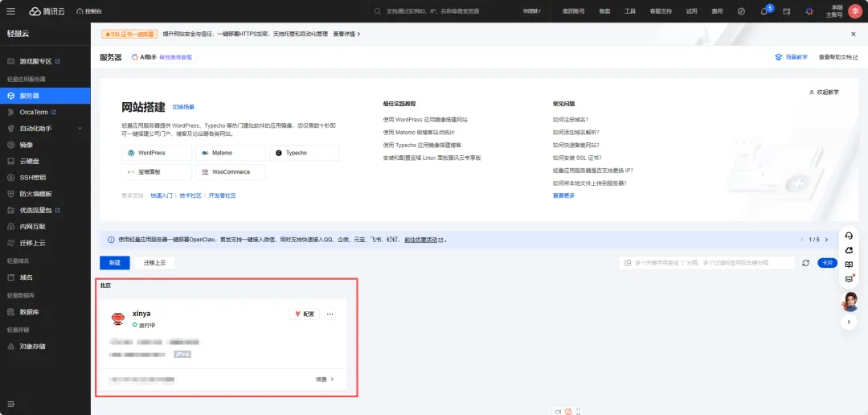
Task: Click the 迁移上云 sidebar icon
Action: 10,243
